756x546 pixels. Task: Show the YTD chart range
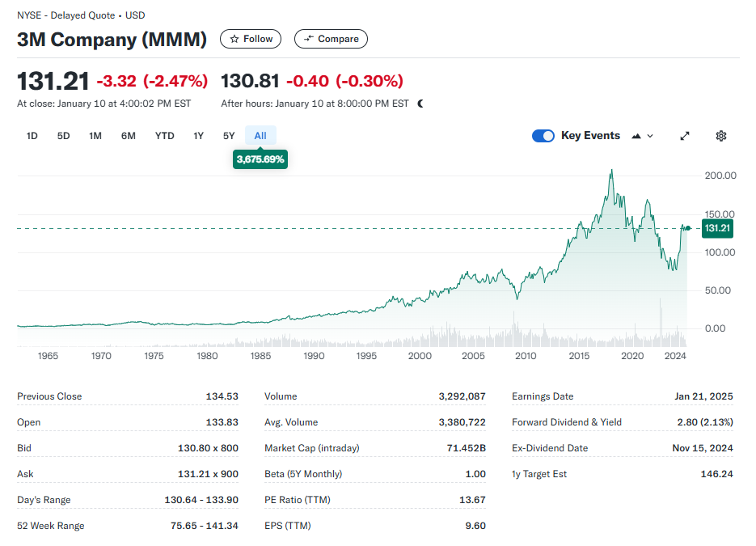pos(164,136)
